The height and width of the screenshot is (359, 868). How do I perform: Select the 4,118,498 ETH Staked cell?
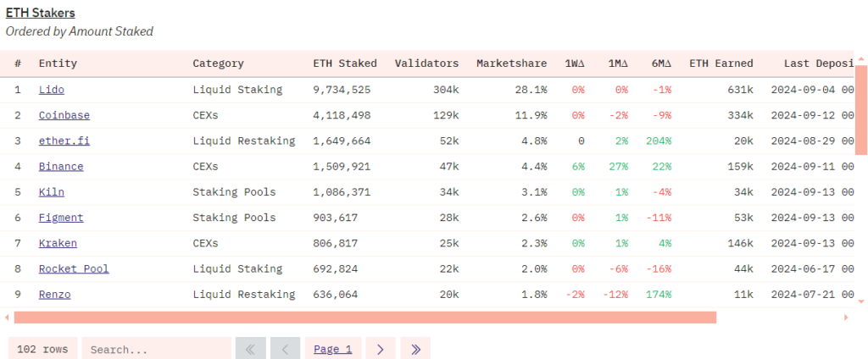pos(342,115)
